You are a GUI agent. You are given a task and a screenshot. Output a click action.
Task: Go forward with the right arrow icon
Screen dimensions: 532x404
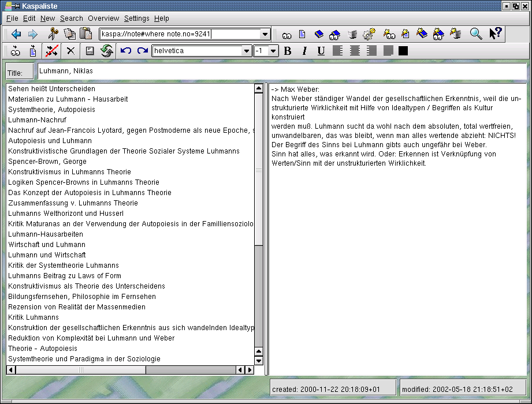click(x=32, y=34)
